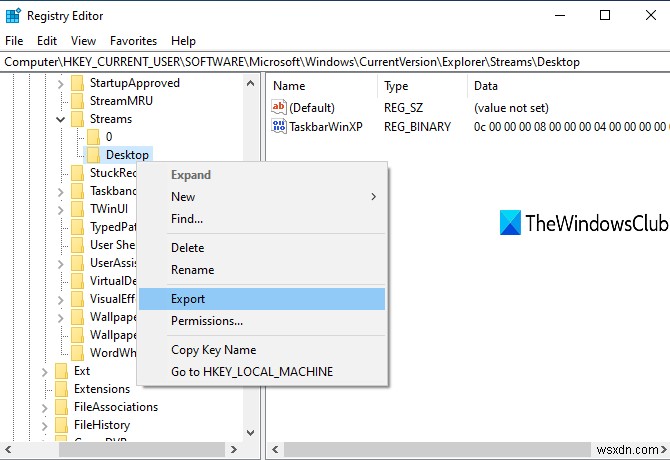Maximize the Registry Editor window
This screenshot has width=670, height=460.
(x=605, y=15)
